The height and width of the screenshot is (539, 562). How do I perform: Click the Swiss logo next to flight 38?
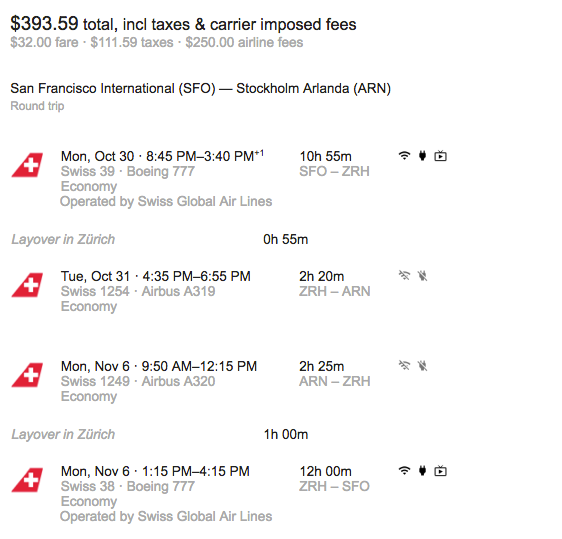point(27,480)
